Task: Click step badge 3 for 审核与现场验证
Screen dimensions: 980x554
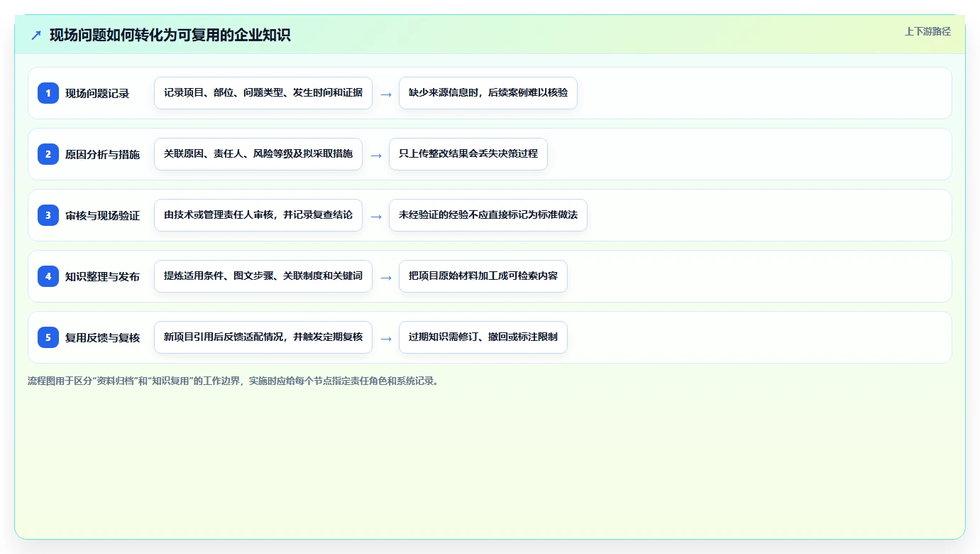Action: (x=48, y=215)
